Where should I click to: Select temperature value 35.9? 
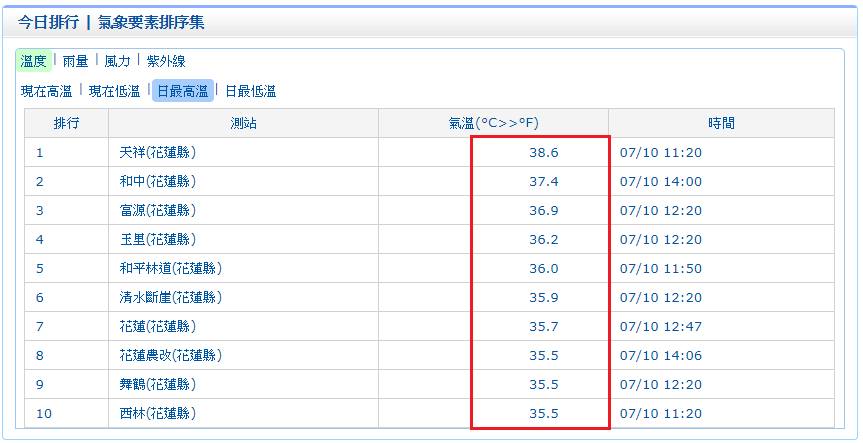[x=544, y=298]
